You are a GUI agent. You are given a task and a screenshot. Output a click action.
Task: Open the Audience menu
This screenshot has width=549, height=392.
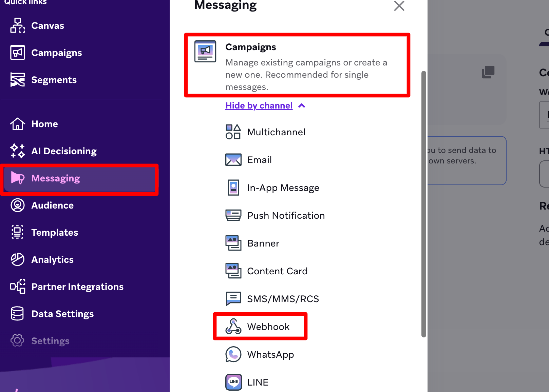(x=52, y=205)
